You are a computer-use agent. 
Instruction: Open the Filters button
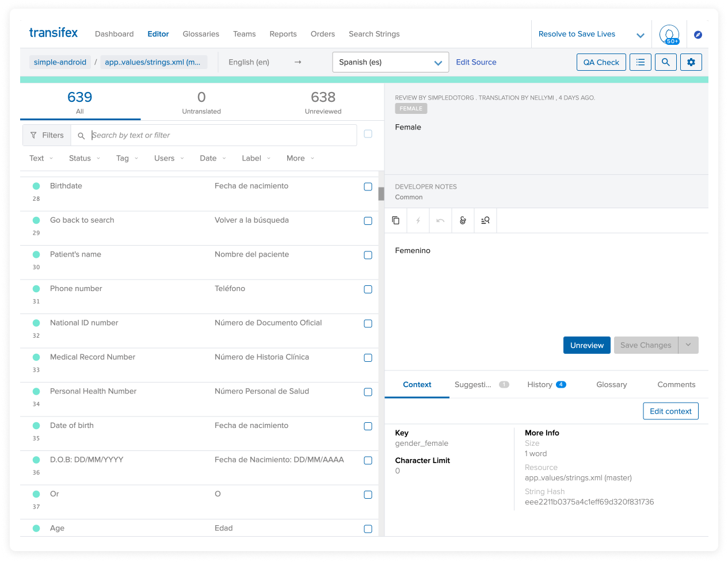pyautogui.click(x=47, y=135)
